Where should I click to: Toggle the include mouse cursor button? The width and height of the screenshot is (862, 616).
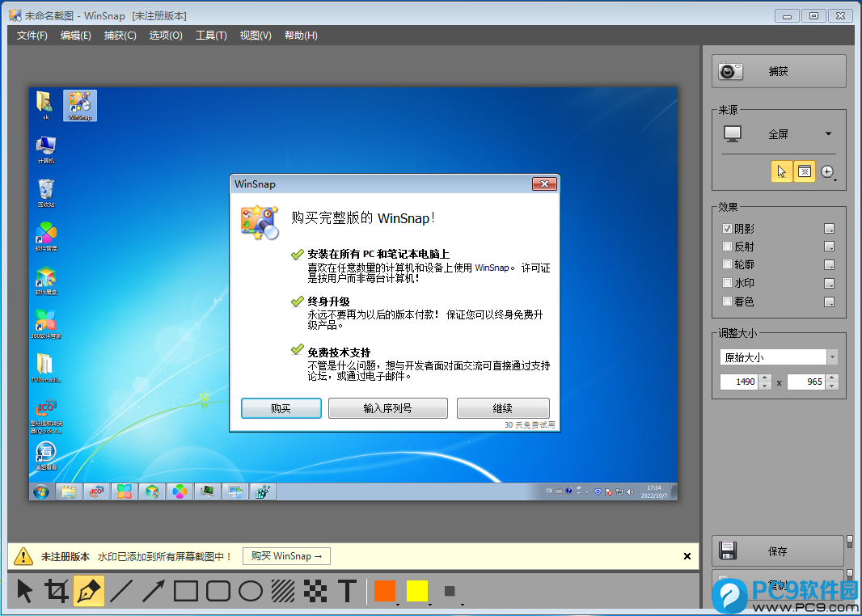[x=782, y=171]
